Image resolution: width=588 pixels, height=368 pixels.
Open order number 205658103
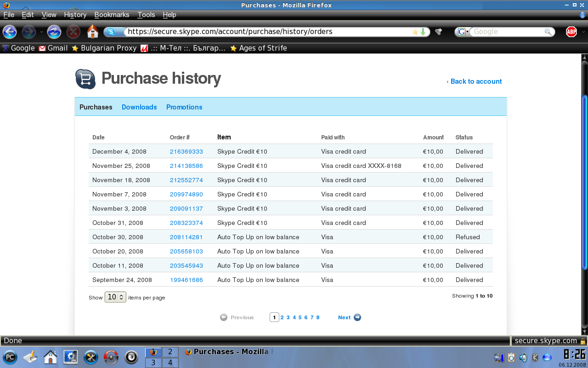coord(186,251)
